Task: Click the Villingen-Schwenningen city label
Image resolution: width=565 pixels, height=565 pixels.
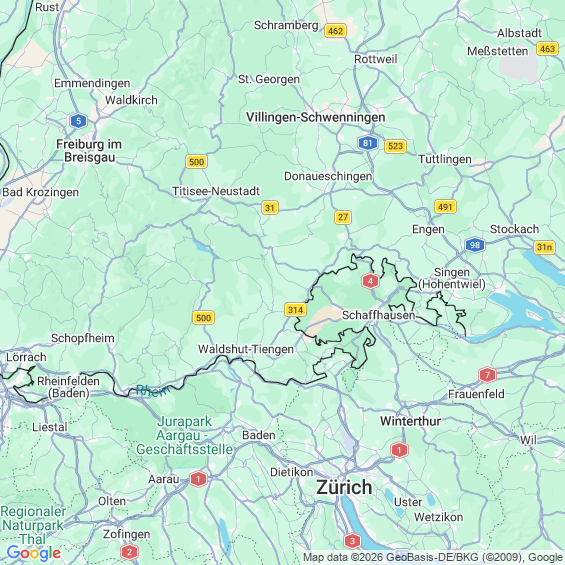Action: 316,117
